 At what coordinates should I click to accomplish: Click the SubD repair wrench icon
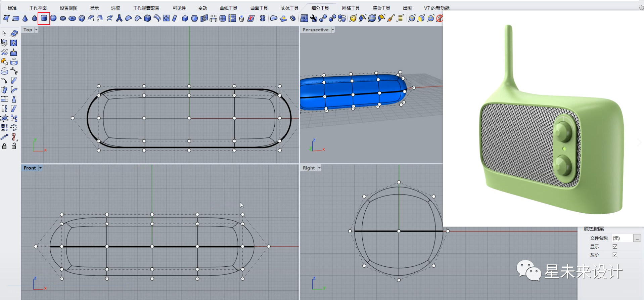coord(314,18)
